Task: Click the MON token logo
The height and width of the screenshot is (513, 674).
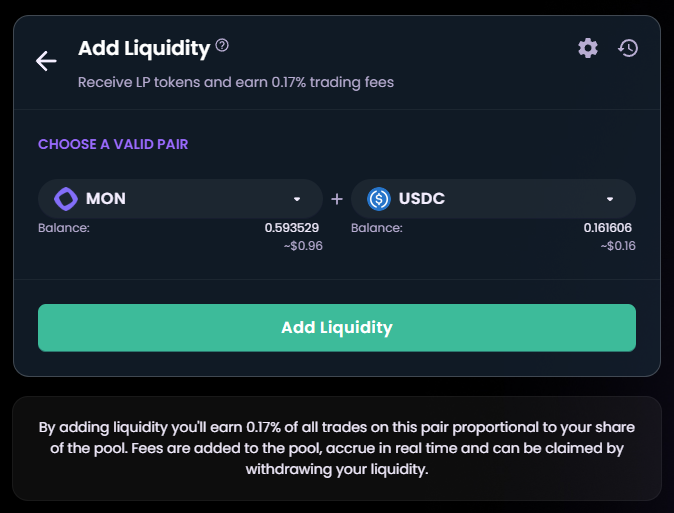Action: point(66,199)
